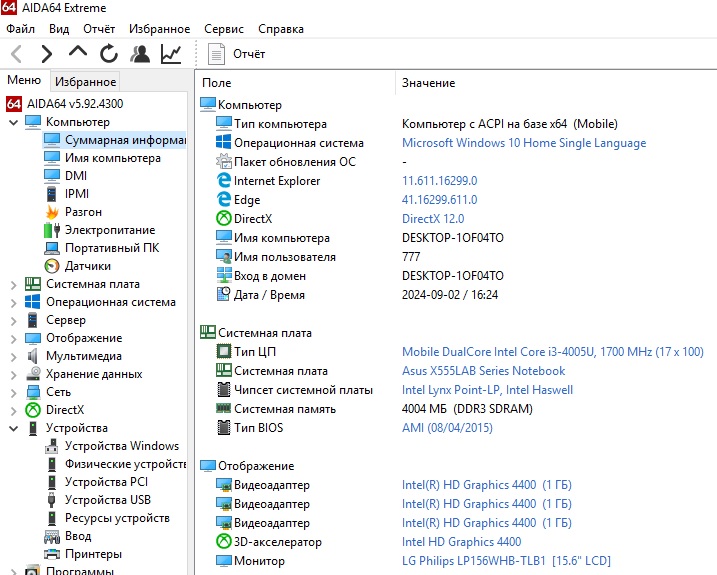This screenshot has width=717, height=575.
Task: Collapse the Устройства tree node
Action: pos(12,428)
